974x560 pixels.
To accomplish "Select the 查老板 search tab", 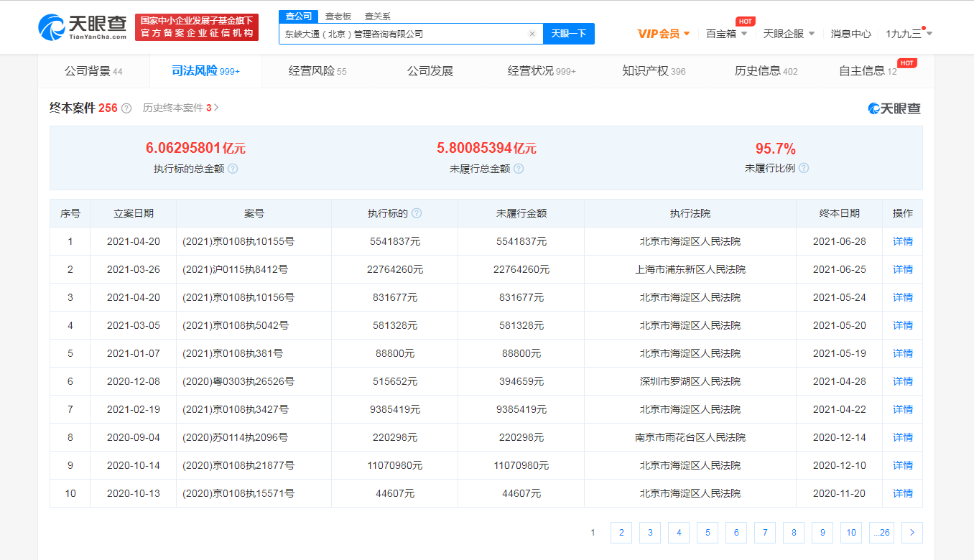I will (x=338, y=17).
